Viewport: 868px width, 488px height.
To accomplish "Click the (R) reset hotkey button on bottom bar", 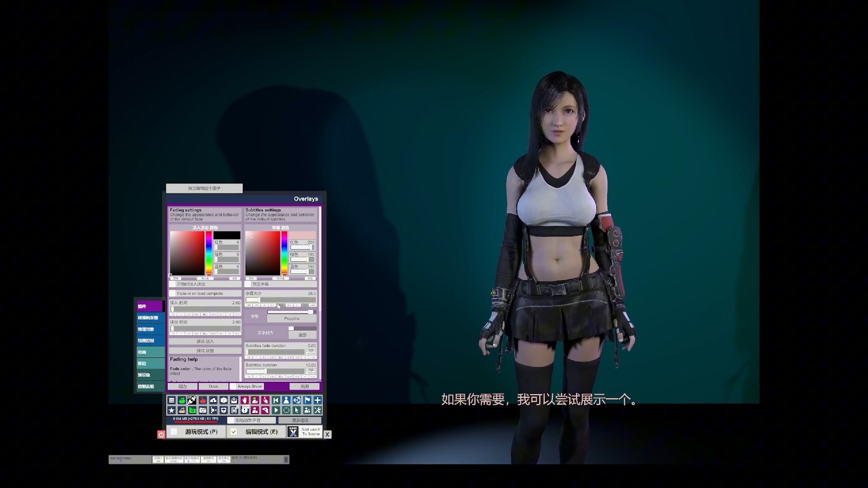I will [x=224, y=460].
